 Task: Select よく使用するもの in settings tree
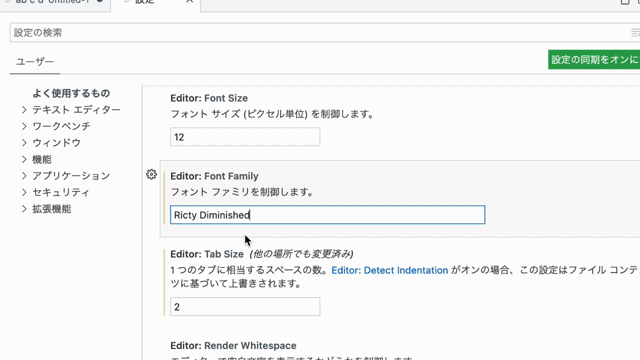tap(71, 93)
